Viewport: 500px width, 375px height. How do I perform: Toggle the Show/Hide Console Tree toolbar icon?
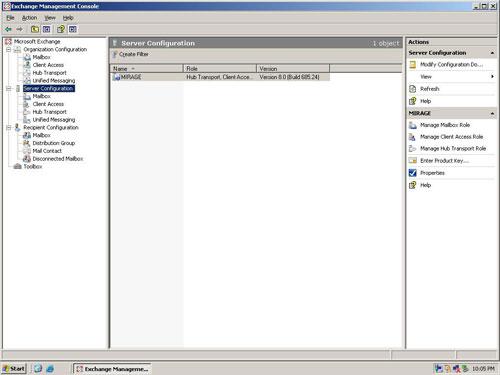47,29
